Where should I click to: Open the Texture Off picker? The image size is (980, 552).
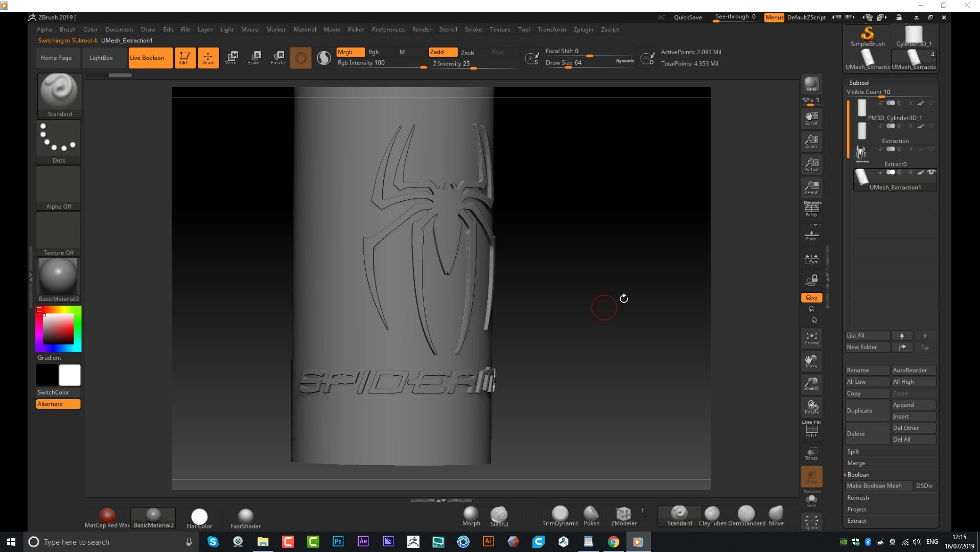pyautogui.click(x=59, y=234)
